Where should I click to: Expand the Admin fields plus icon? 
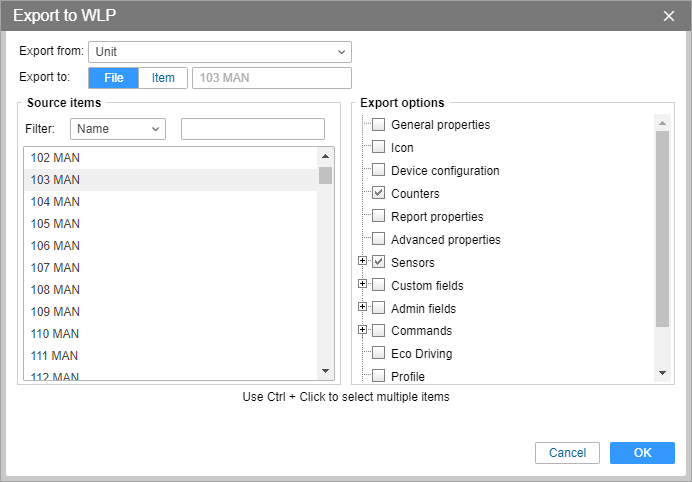(362, 307)
